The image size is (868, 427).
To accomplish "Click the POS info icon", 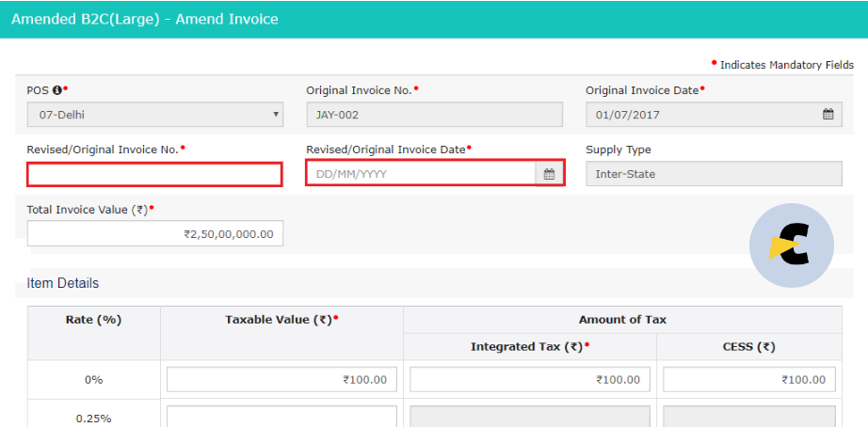I will pos(56,90).
